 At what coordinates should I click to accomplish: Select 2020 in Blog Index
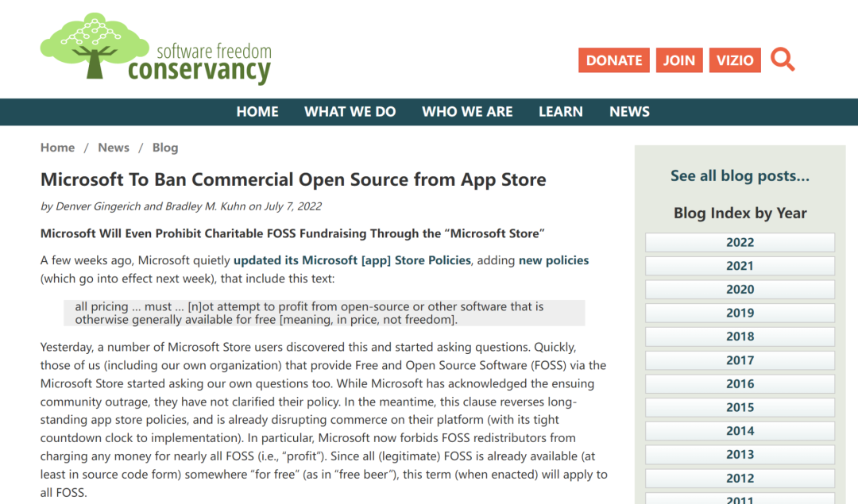740,289
